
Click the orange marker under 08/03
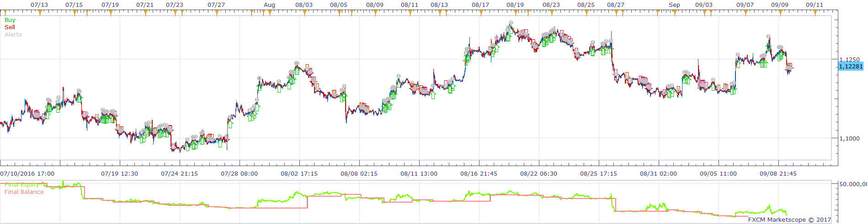pos(304,13)
